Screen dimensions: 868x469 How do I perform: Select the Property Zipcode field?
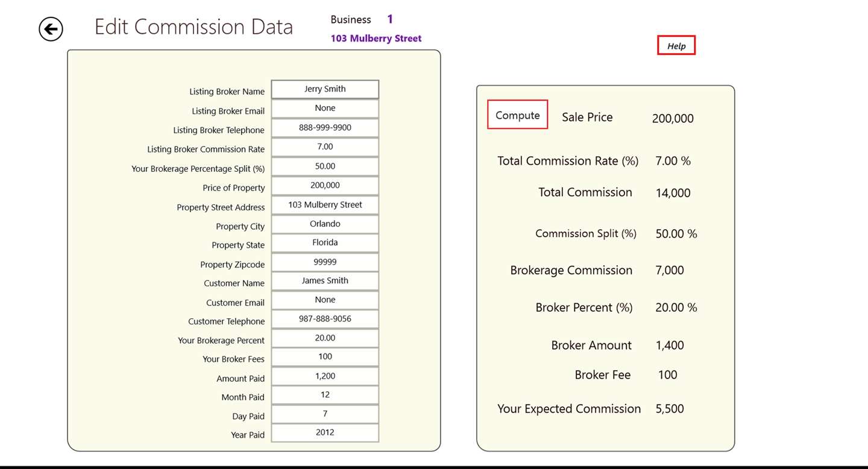(x=325, y=262)
